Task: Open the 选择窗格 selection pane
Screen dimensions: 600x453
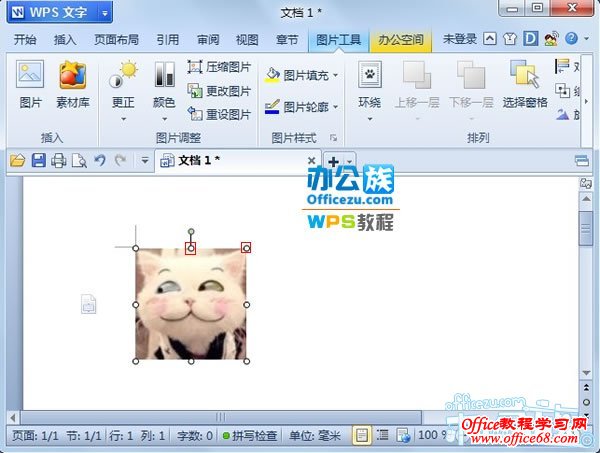Action: [x=525, y=85]
